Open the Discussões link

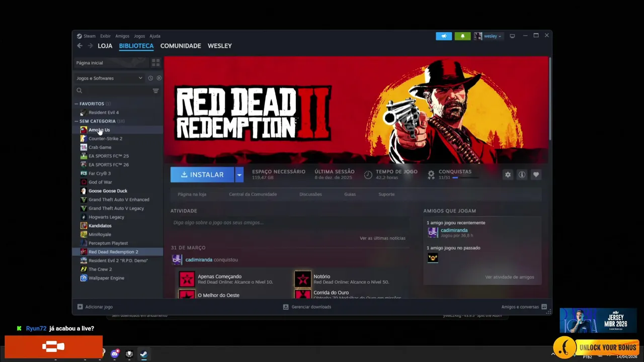tap(310, 194)
